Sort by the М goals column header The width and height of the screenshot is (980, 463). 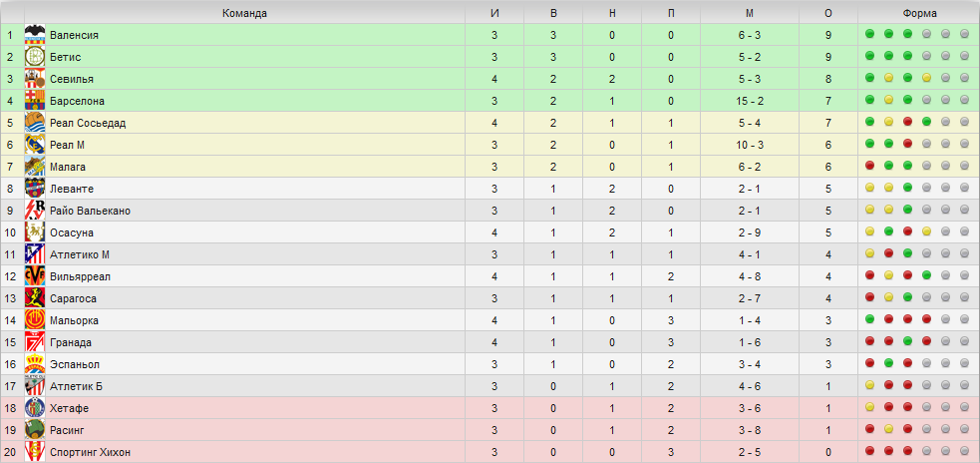coord(750,13)
